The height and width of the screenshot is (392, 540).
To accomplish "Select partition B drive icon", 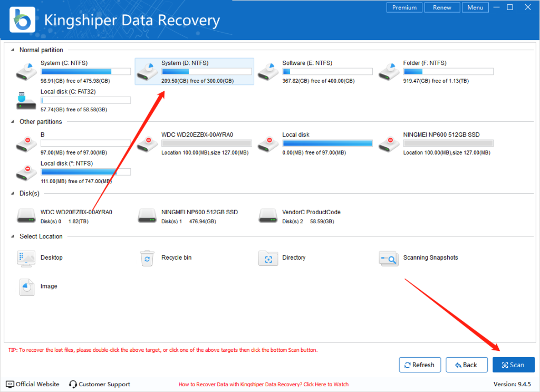I will click(x=26, y=144).
